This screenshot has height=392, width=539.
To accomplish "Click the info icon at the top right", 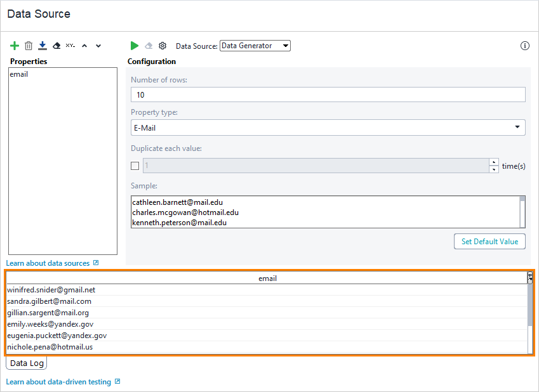I will (x=524, y=46).
